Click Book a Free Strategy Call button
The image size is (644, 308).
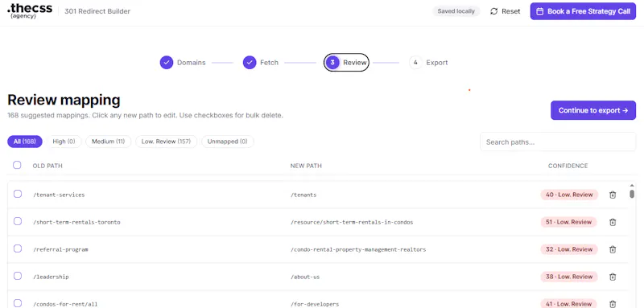pos(583,11)
